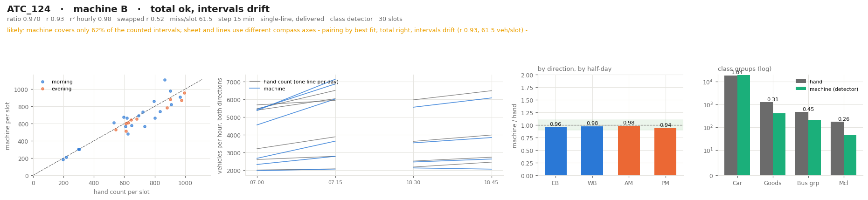
Task: Click the orange likely-cause diagnostic text
Action: click(267, 30)
